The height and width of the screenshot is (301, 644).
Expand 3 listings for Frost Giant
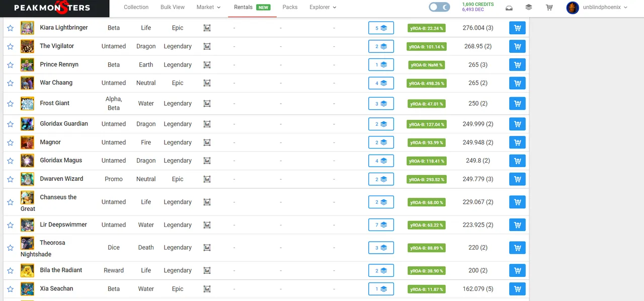[x=381, y=104]
